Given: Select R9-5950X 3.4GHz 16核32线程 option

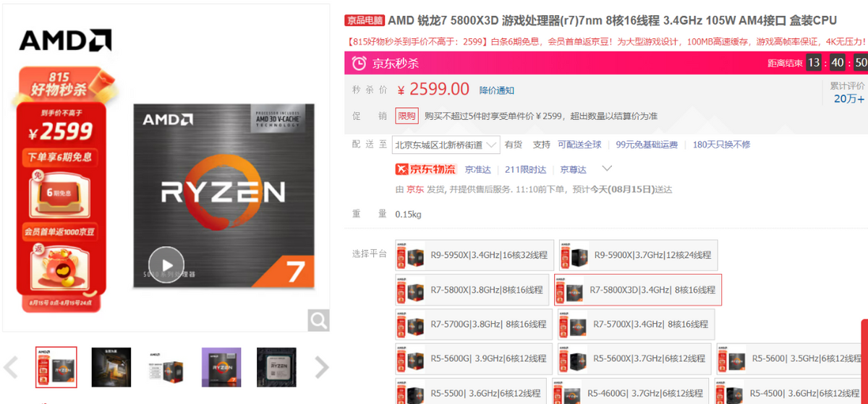Looking at the screenshot, I should (x=475, y=255).
